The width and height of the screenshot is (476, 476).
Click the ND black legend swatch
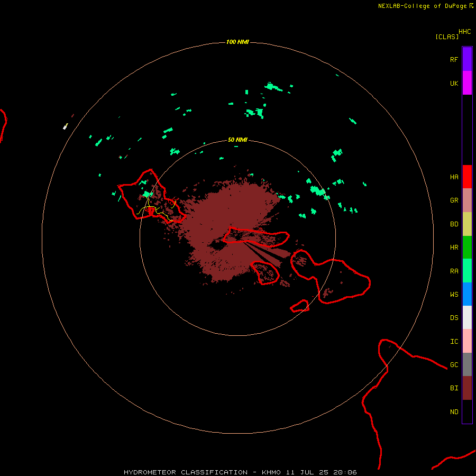[x=467, y=411]
